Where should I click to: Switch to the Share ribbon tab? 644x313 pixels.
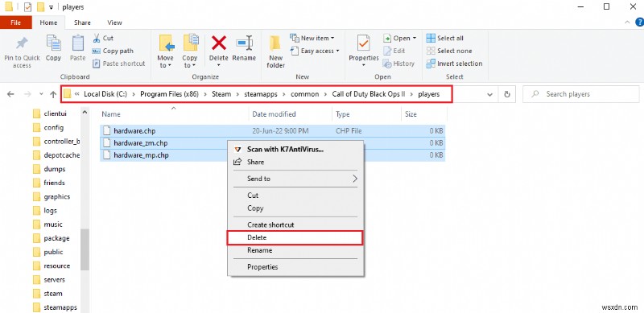click(83, 23)
